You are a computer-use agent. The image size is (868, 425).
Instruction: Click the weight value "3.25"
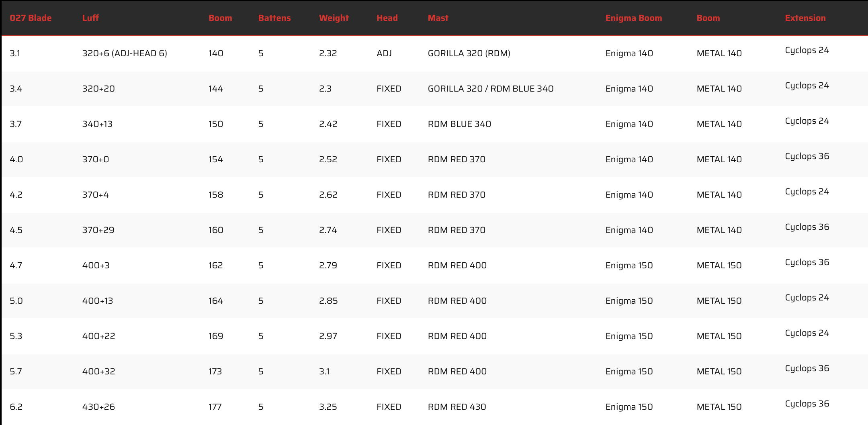tap(328, 407)
